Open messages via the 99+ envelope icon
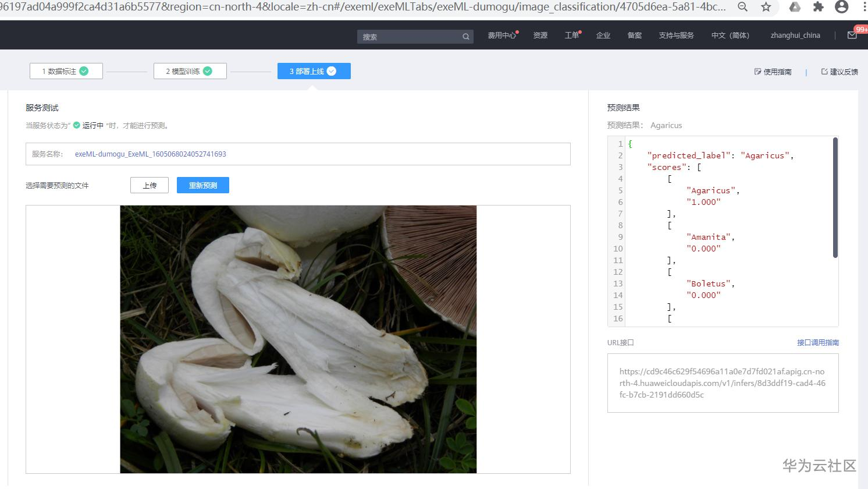 (x=853, y=35)
